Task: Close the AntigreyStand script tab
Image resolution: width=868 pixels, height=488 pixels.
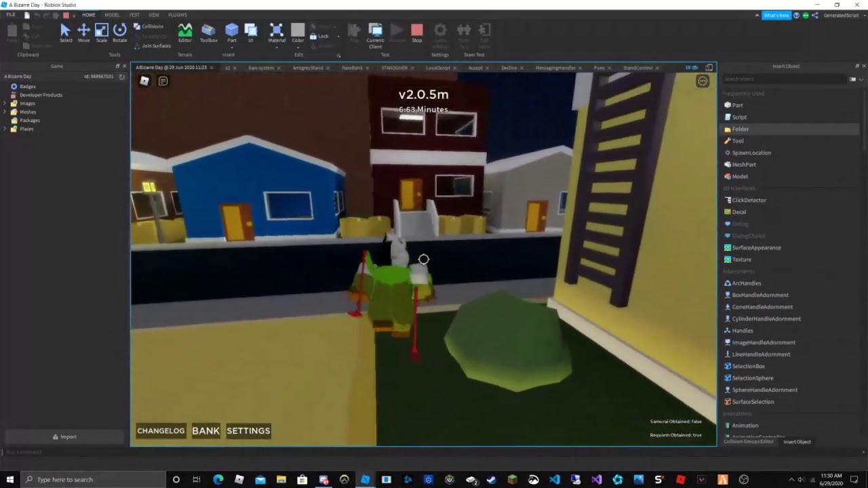Action: [x=328, y=68]
